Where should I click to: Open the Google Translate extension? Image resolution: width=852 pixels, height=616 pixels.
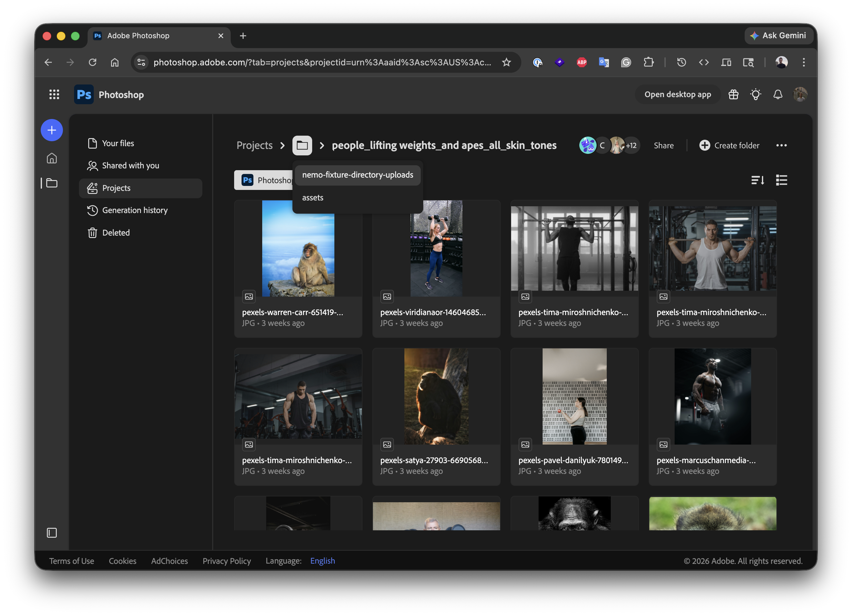[604, 62]
